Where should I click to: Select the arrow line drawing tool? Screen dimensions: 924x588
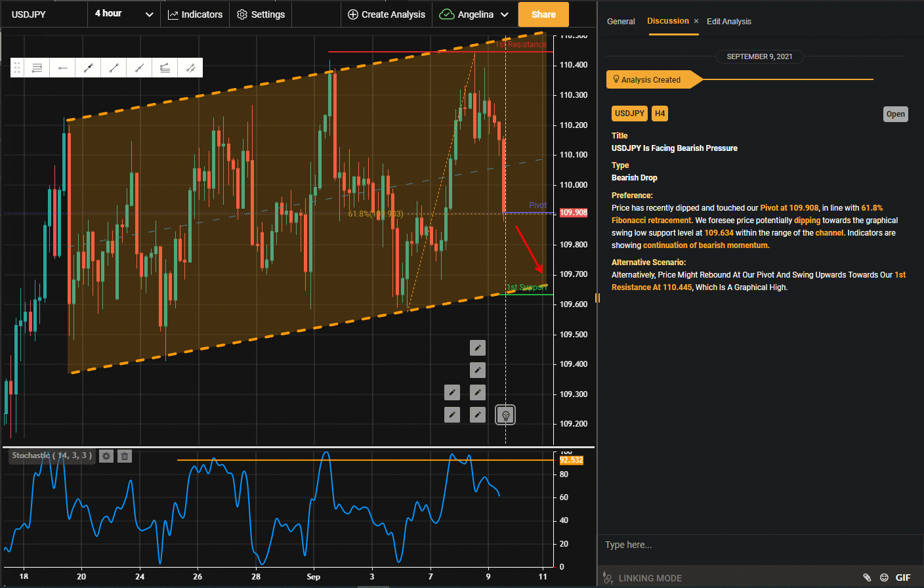(x=88, y=68)
